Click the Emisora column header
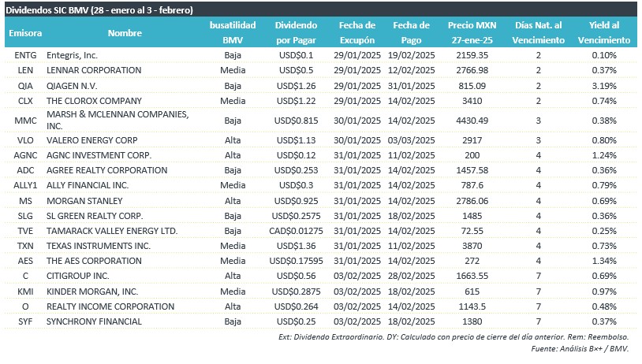This screenshot has height=364, width=642. pyautogui.click(x=25, y=33)
